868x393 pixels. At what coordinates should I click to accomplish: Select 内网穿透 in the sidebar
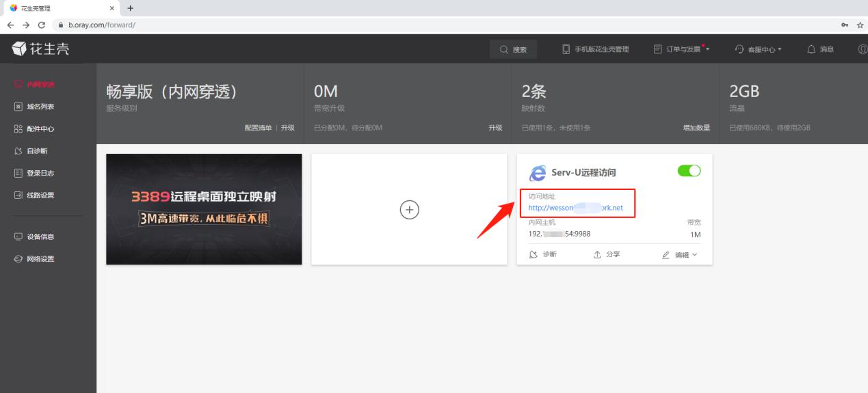coord(34,85)
